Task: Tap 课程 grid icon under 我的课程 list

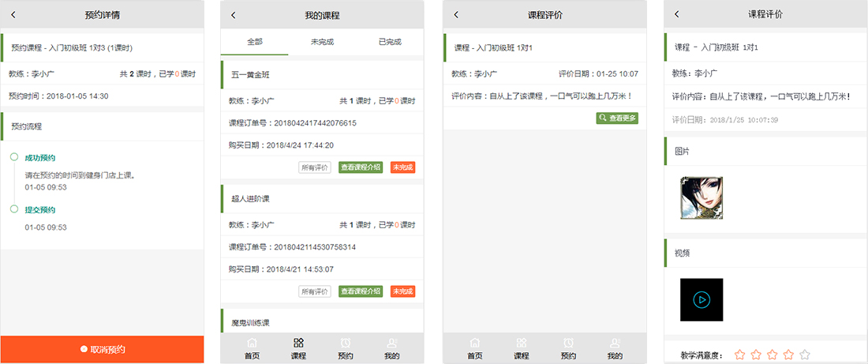Action: coord(298,348)
